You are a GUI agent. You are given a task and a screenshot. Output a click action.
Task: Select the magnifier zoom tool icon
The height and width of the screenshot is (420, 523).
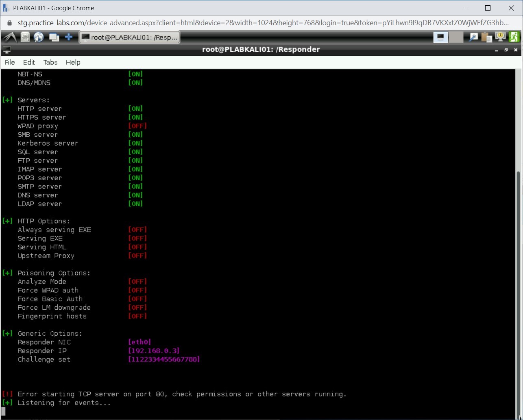pos(473,37)
